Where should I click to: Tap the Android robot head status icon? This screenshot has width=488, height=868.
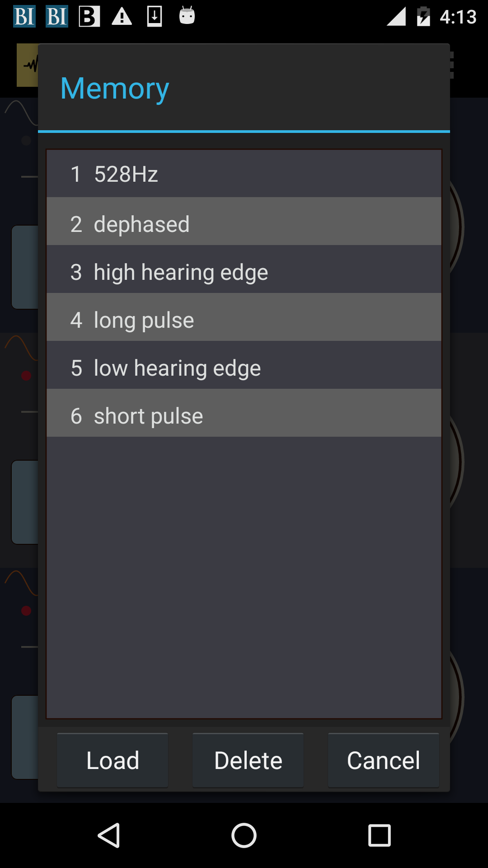[187, 16]
